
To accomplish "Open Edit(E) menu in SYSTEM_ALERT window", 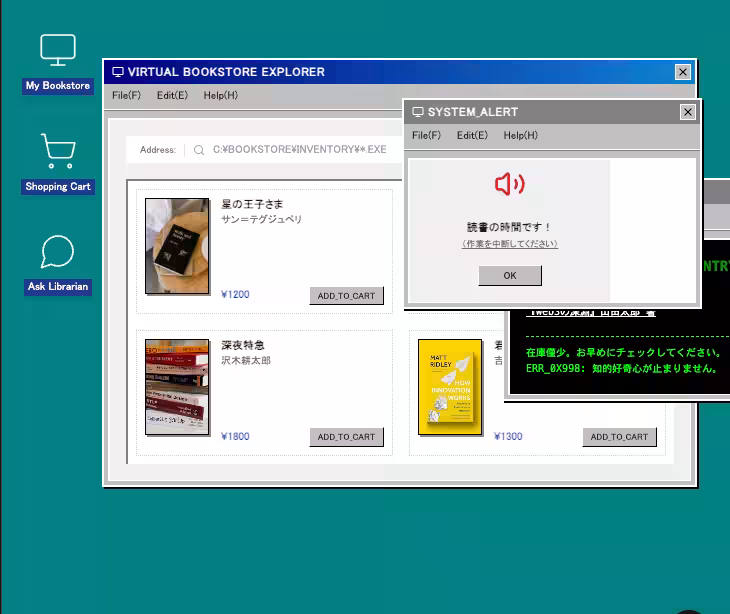I will 472,135.
